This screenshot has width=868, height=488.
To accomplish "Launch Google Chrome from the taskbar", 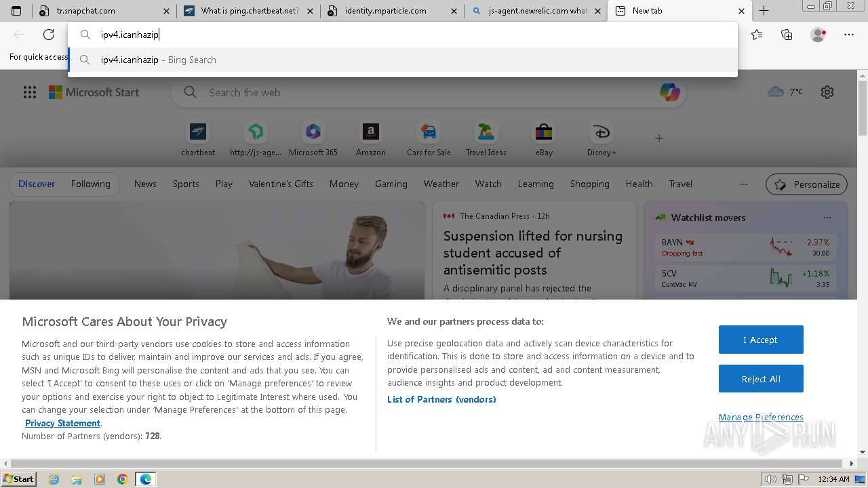I will [x=123, y=479].
